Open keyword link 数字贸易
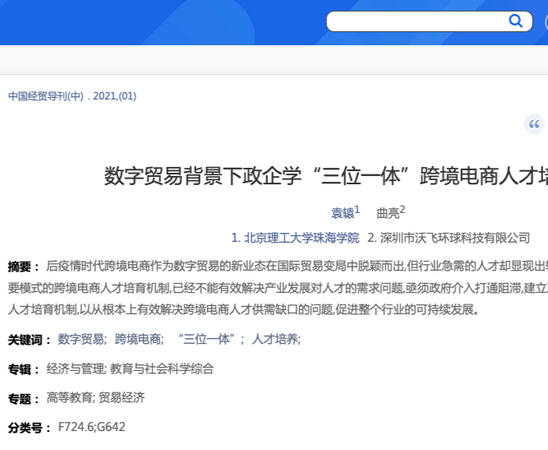The width and height of the screenshot is (548, 450). (x=81, y=339)
